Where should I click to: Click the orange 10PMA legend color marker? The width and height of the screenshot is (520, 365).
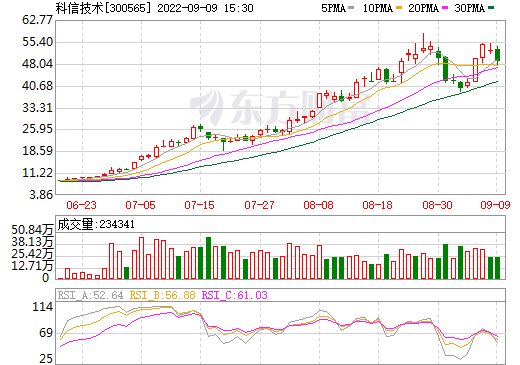[399, 7]
